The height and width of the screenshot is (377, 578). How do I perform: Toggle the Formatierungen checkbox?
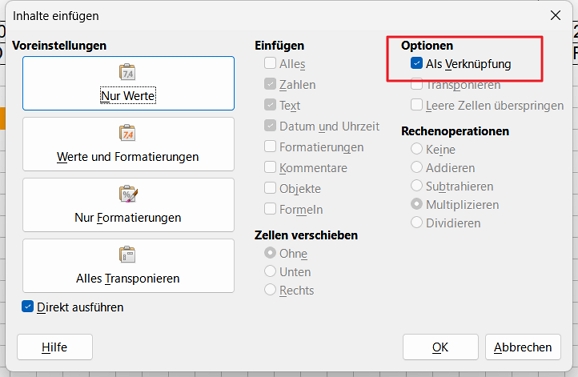point(270,146)
